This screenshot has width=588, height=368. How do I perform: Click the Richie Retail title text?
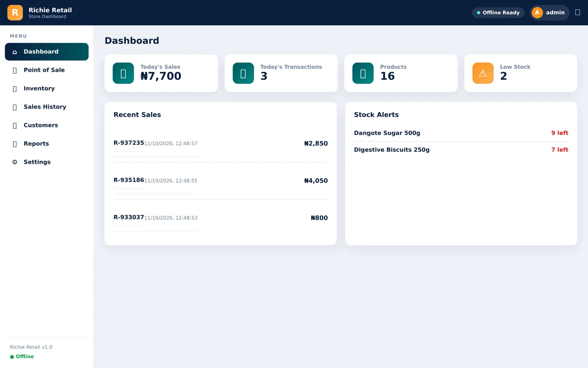pyautogui.click(x=50, y=10)
